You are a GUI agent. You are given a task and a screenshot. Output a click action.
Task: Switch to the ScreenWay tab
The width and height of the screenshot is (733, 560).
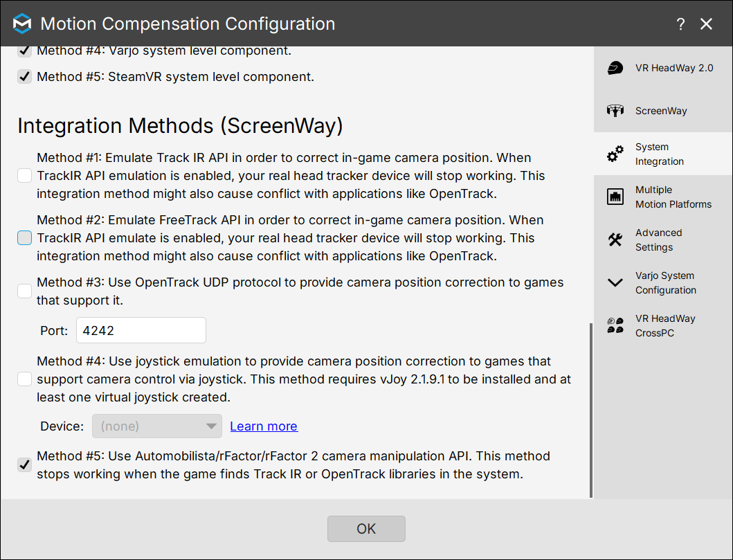coord(663,111)
